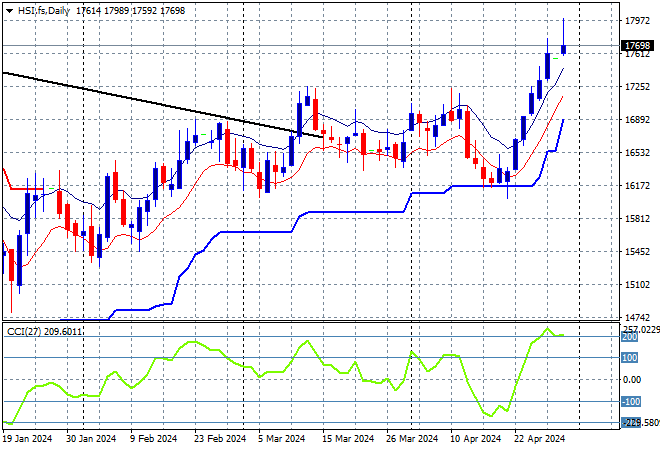
Task: Select the black descending trendline
Action: (x=162, y=105)
